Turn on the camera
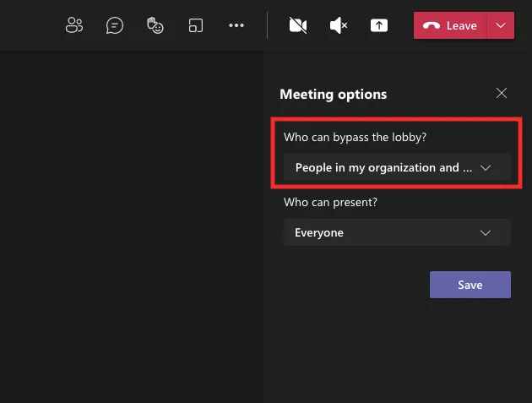The width and height of the screenshot is (532, 403). (297, 25)
